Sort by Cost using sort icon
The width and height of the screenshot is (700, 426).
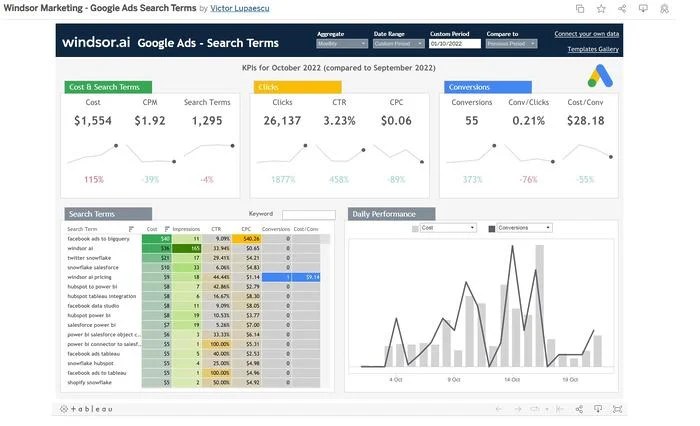[167, 229]
